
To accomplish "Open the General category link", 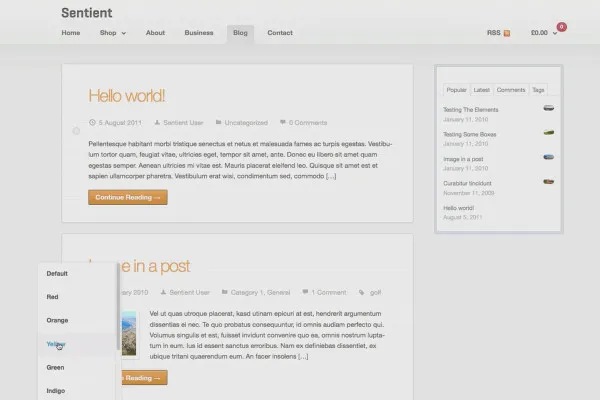I will pos(279,292).
